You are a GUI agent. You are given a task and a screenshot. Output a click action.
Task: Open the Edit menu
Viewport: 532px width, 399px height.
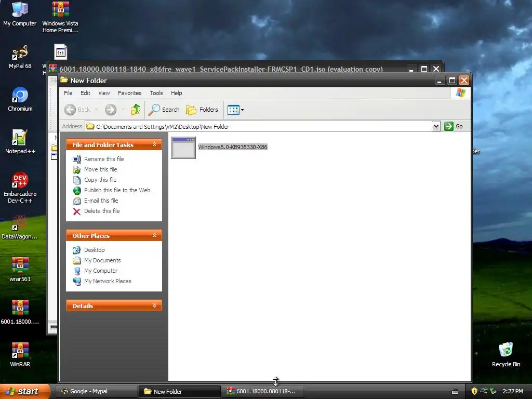(85, 93)
